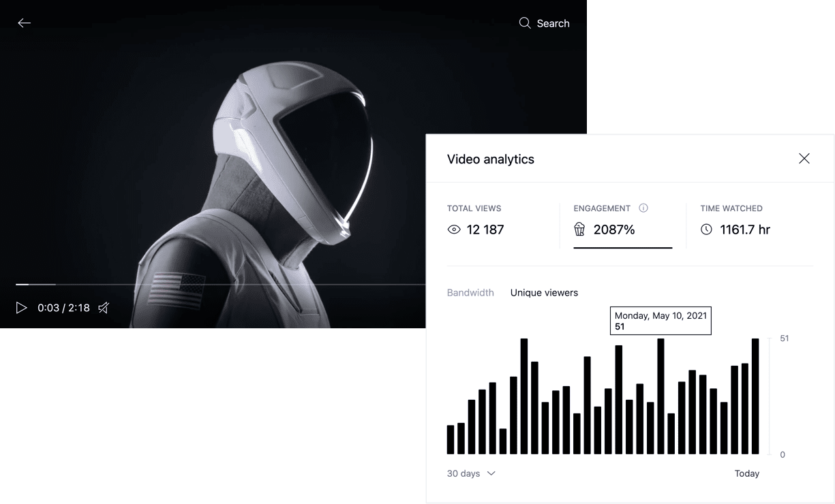835x504 pixels.
Task: Click the chevron beside 30 days
Action: click(491, 473)
